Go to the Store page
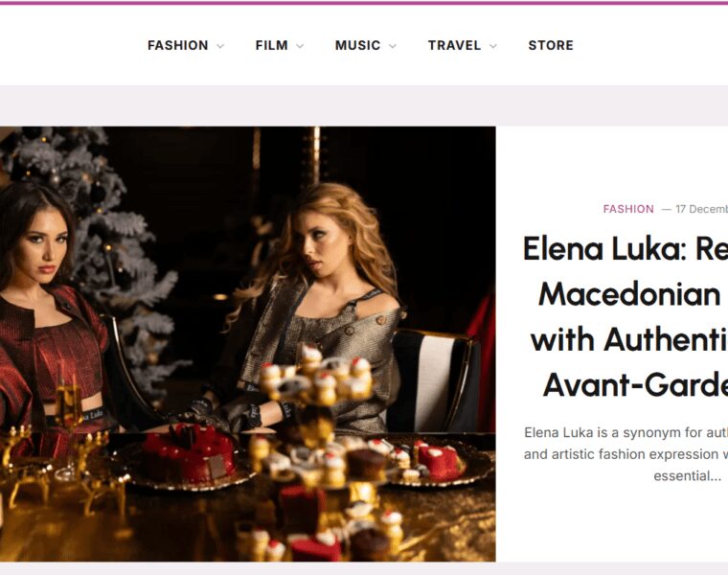Image resolution: width=728 pixels, height=575 pixels. pyautogui.click(x=551, y=45)
